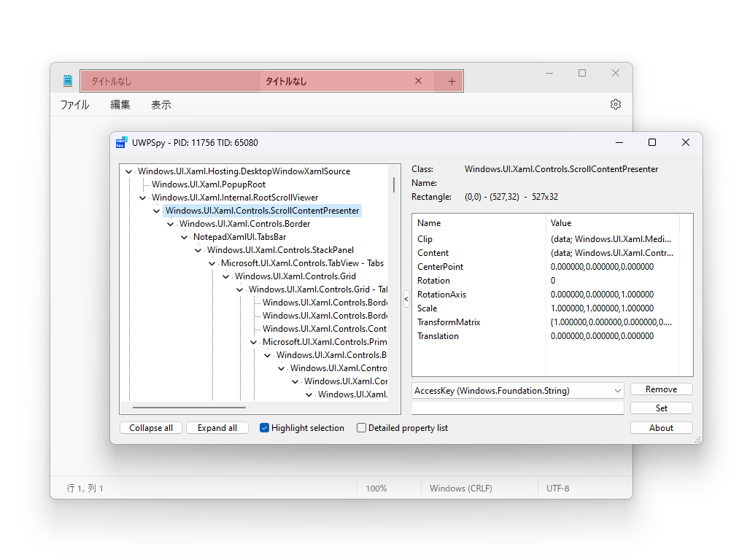
Task: Open Notepad settings gear icon
Action: coord(616,104)
